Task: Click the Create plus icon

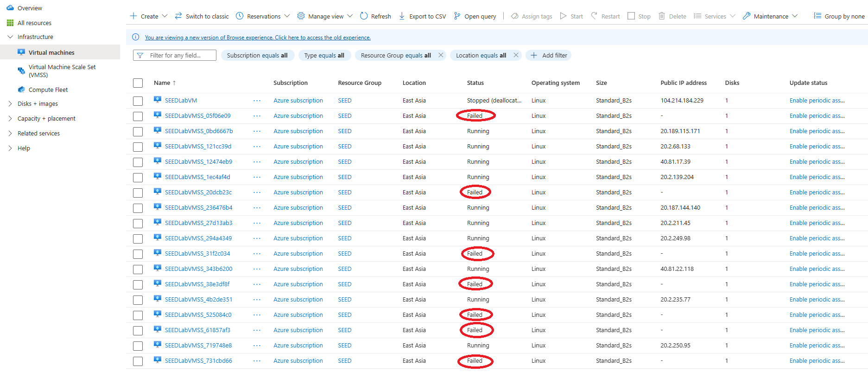Action: 133,16
